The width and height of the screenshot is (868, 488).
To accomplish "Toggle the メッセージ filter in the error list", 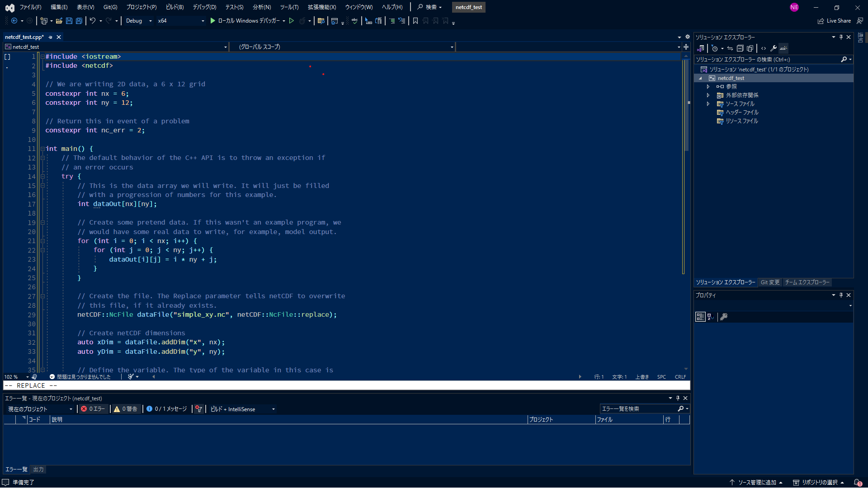I will [166, 409].
